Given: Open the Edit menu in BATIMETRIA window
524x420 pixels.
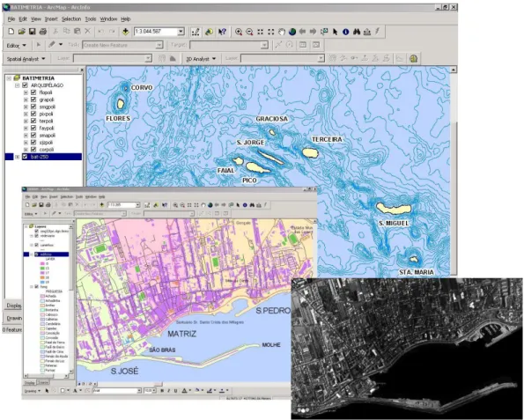Looking at the screenshot, I should [23, 19].
